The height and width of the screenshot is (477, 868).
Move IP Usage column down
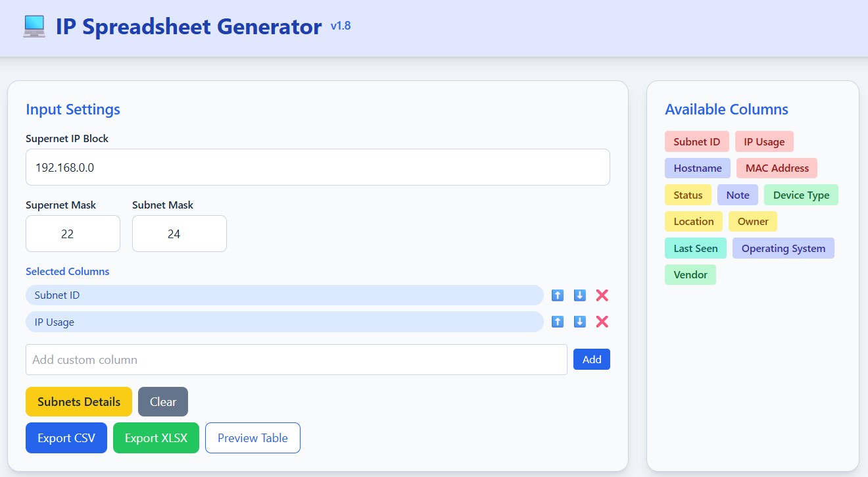580,322
